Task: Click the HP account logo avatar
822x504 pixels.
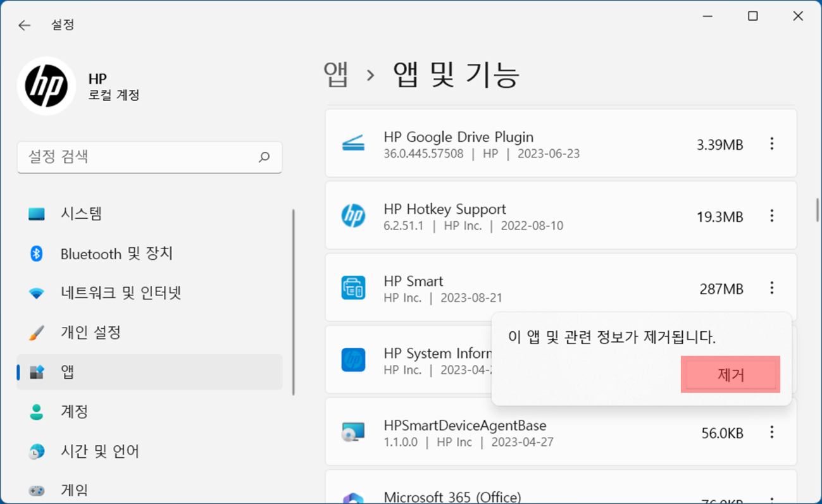Action: pyautogui.click(x=47, y=86)
